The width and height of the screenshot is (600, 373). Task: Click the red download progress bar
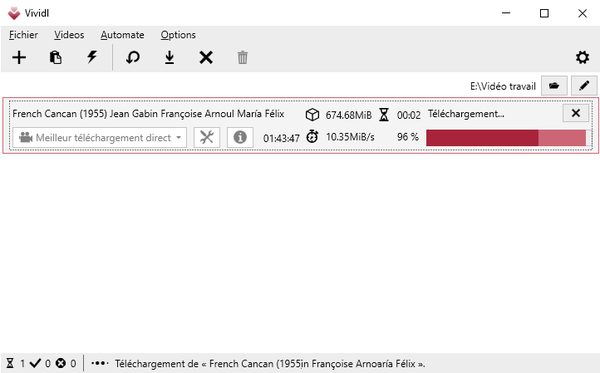pos(506,138)
